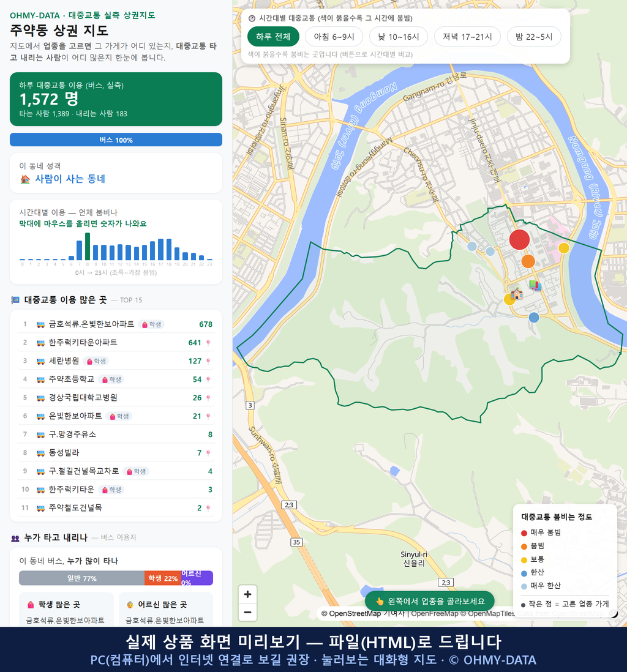Image resolution: width=627 pixels, height=672 pixels.
Task: Select the 하루 전체 time filter
Action: pyautogui.click(x=273, y=37)
